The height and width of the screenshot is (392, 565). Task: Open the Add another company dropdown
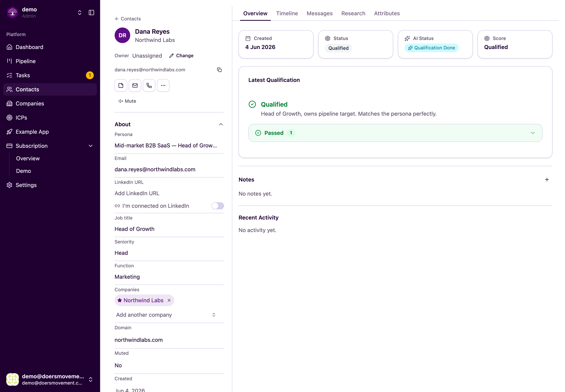pyautogui.click(x=166, y=315)
